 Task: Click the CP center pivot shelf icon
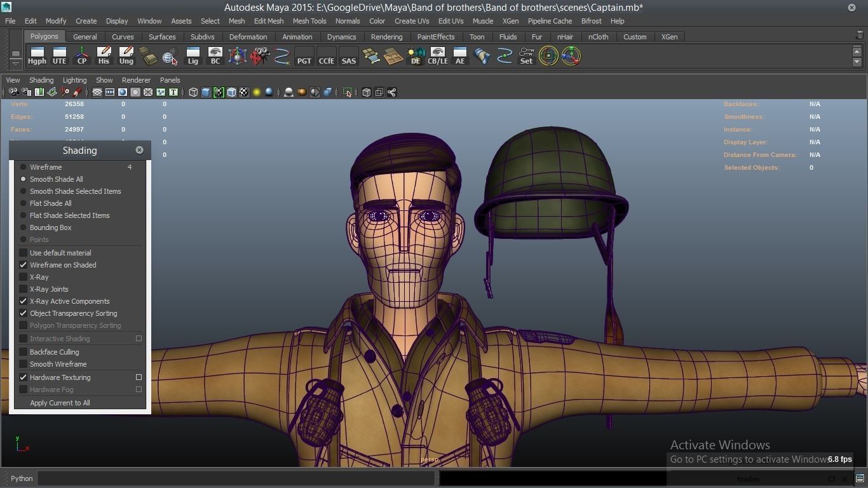(81, 56)
